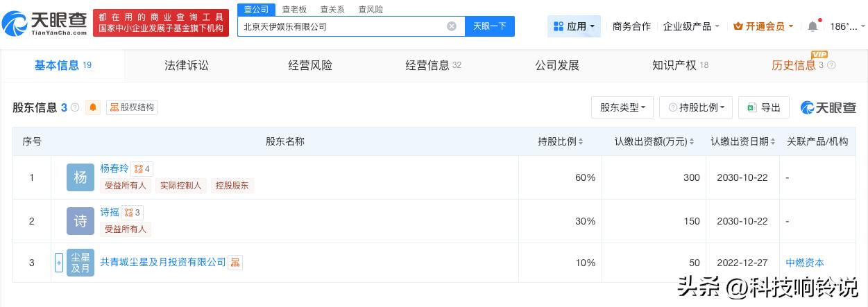Click the 10% shareholding value

tap(585, 263)
